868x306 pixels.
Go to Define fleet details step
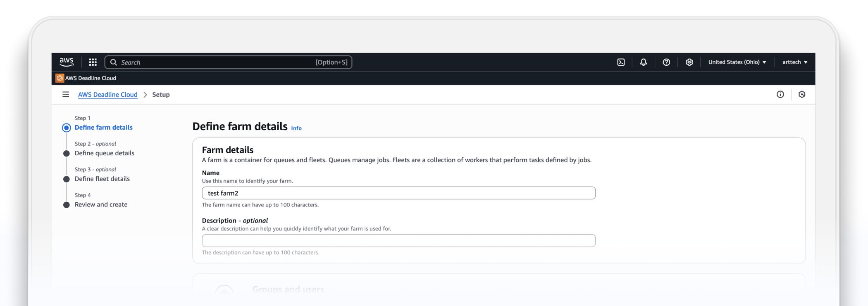tap(102, 179)
